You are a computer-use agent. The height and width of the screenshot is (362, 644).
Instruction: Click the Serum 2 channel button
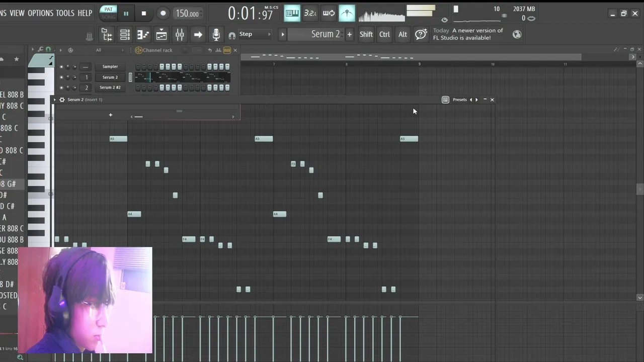click(x=110, y=77)
